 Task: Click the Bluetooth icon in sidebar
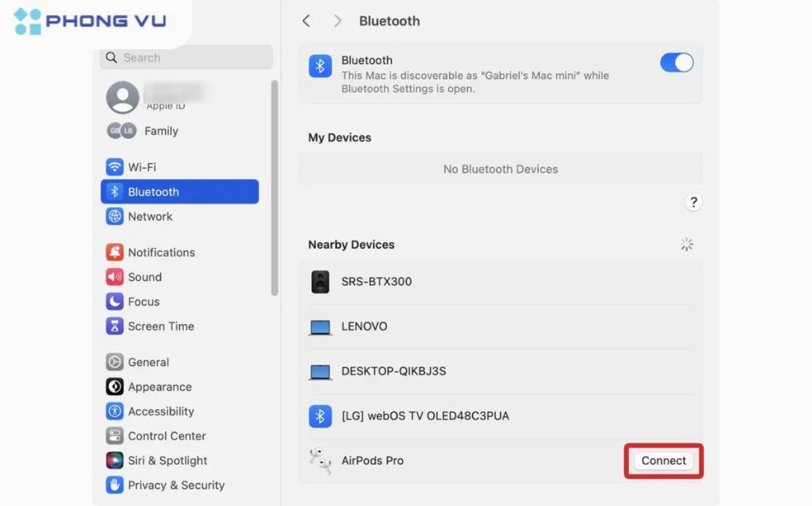coord(115,191)
